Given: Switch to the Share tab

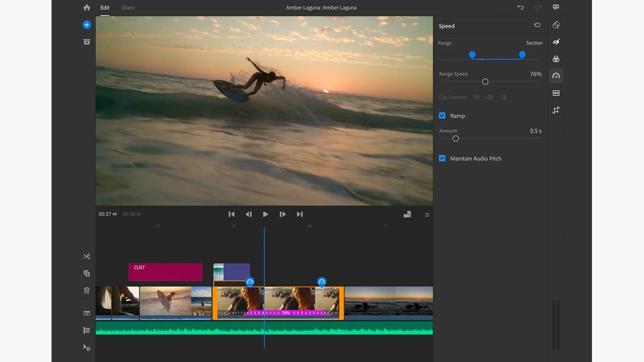Looking at the screenshot, I should [128, 8].
